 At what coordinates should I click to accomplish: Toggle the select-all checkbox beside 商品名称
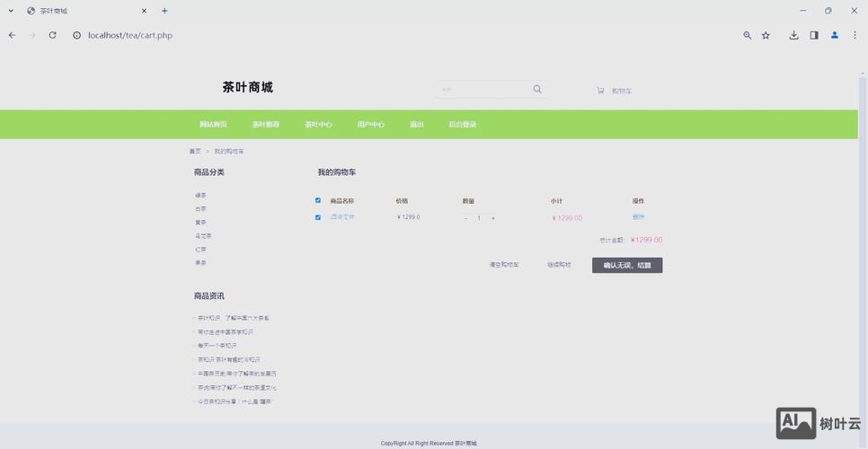[318, 200]
